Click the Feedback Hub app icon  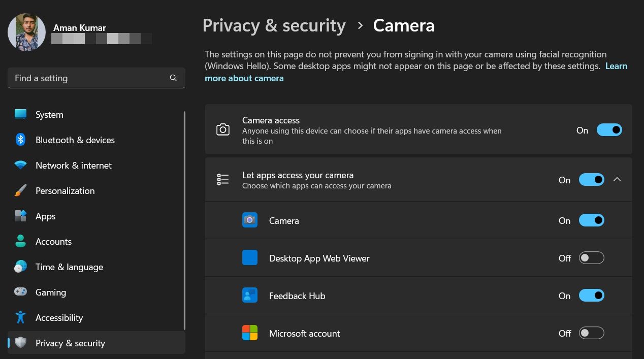coord(250,296)
